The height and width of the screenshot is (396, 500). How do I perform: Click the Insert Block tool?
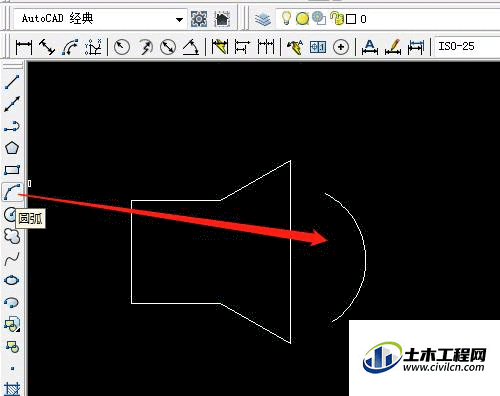[12, 324]
